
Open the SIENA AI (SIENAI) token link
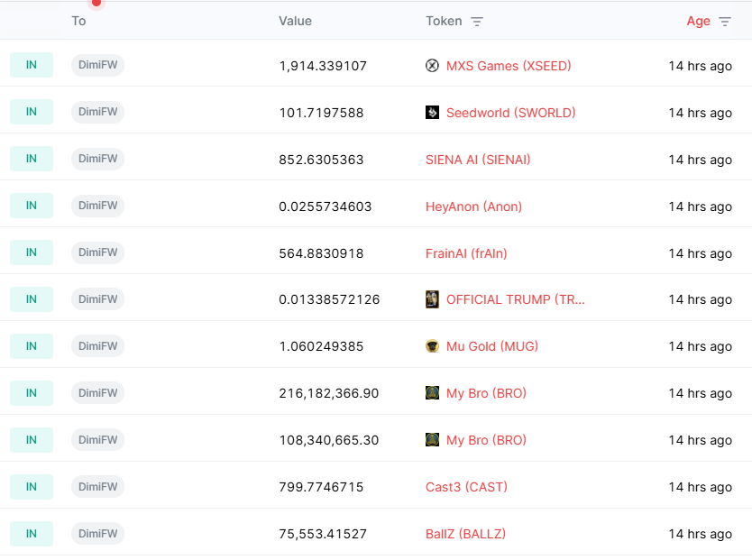pos(478,160)
